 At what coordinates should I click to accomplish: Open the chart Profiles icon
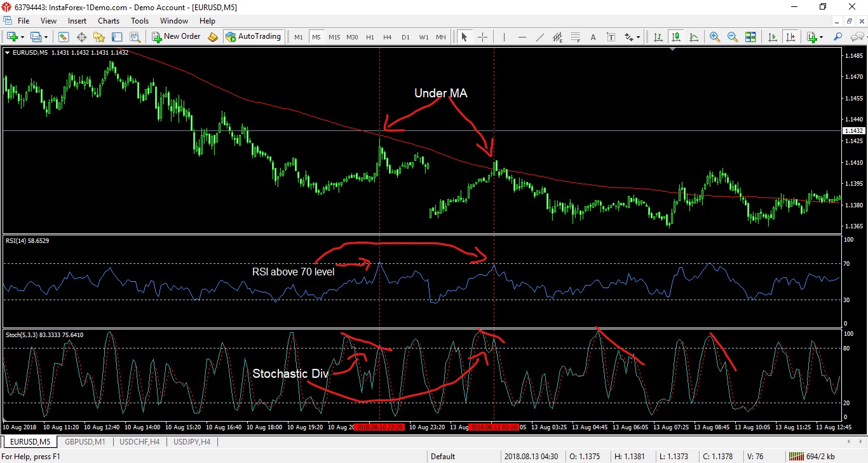coord(36,37)
